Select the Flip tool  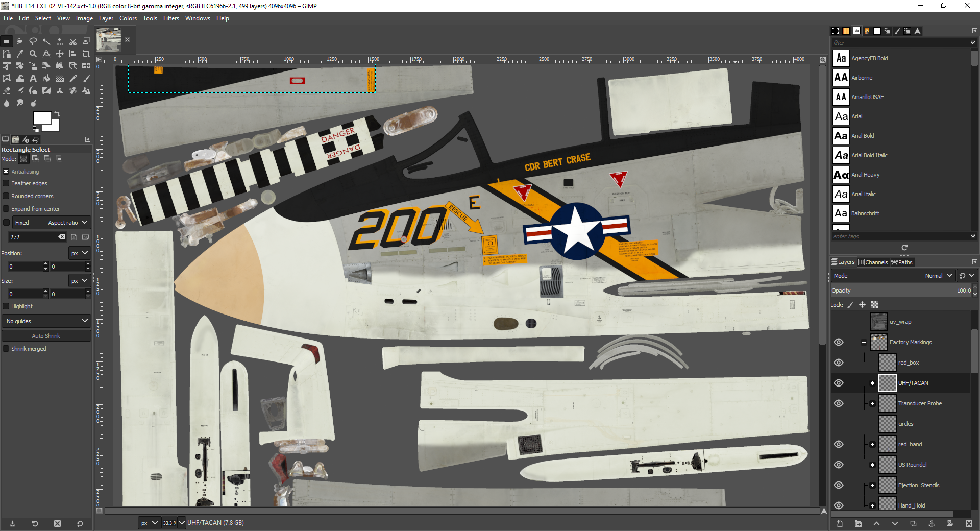[x=86, y=66]
